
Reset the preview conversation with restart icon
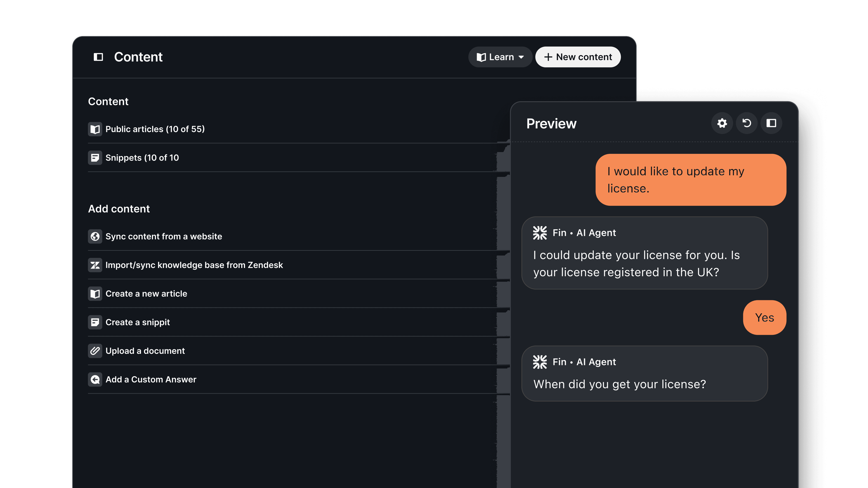point(746,123)
